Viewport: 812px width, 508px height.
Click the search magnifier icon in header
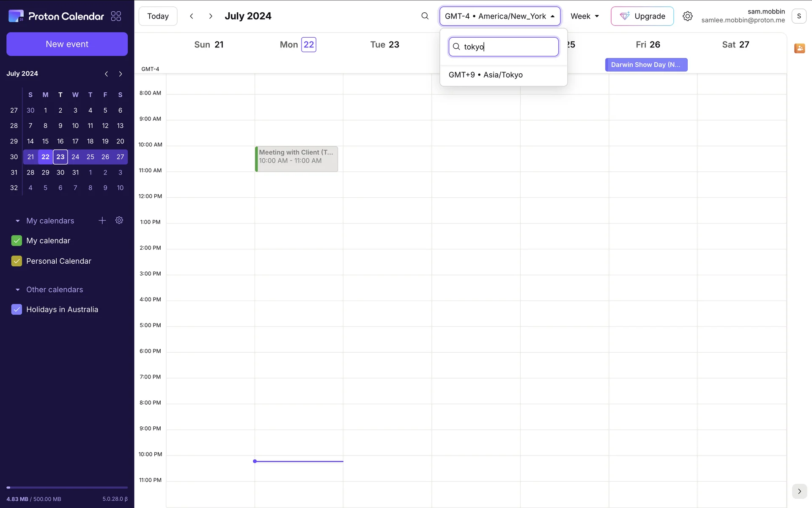pos(425,16)
